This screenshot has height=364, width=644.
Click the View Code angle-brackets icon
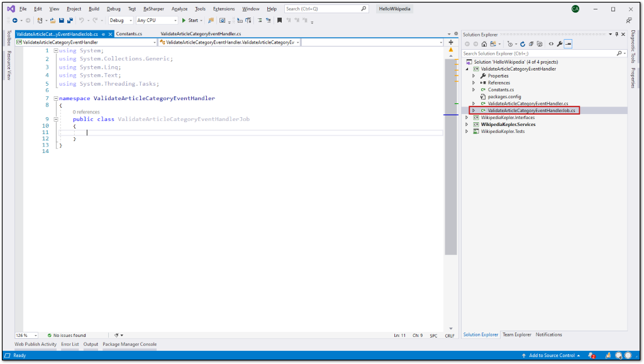pos(551,44)
